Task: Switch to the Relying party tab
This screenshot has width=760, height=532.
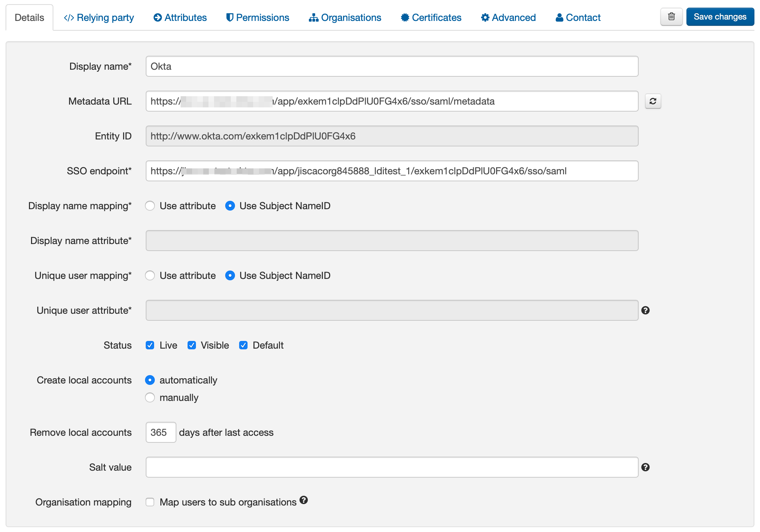Action: tap(99, 17)
